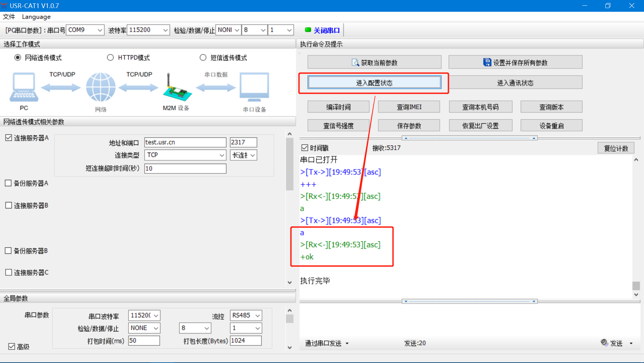Open the TCP connection type dropdown
Viewport: 644px width, 363px height.
(185, 155)
